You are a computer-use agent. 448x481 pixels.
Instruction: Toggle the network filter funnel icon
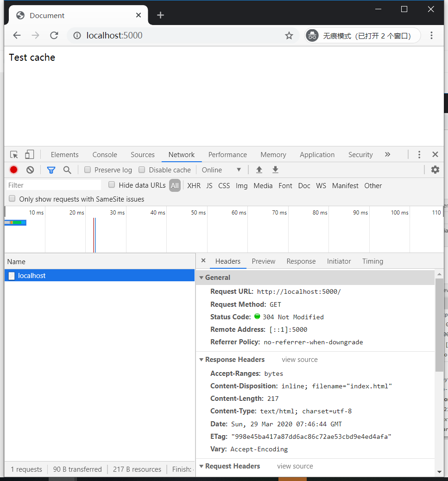pyautogui.click(x=51, y=170)
